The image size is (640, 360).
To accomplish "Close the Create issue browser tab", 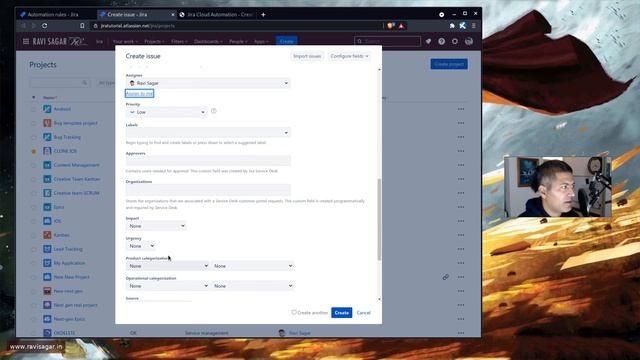I will tap(172, 15).
